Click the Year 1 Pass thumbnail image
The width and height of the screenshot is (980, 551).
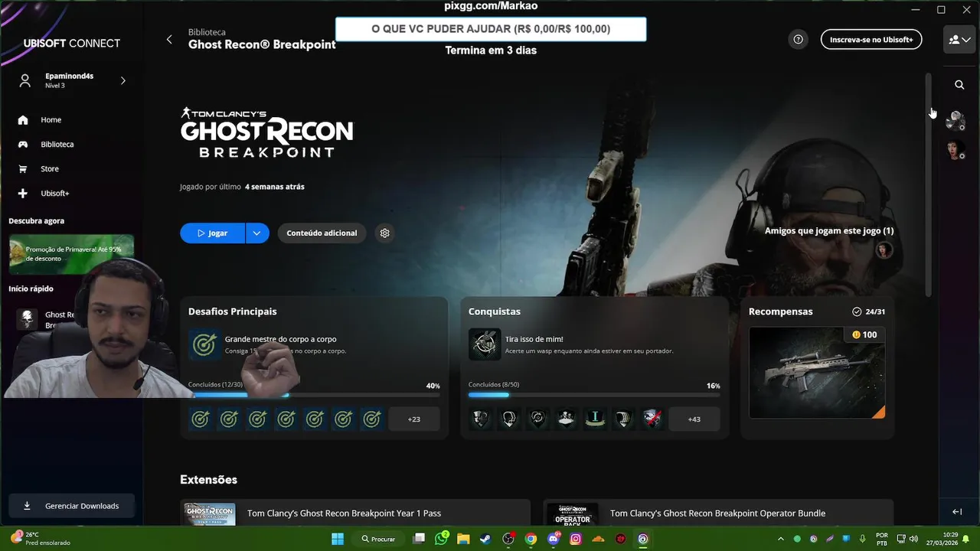click(x=208, y=514)
